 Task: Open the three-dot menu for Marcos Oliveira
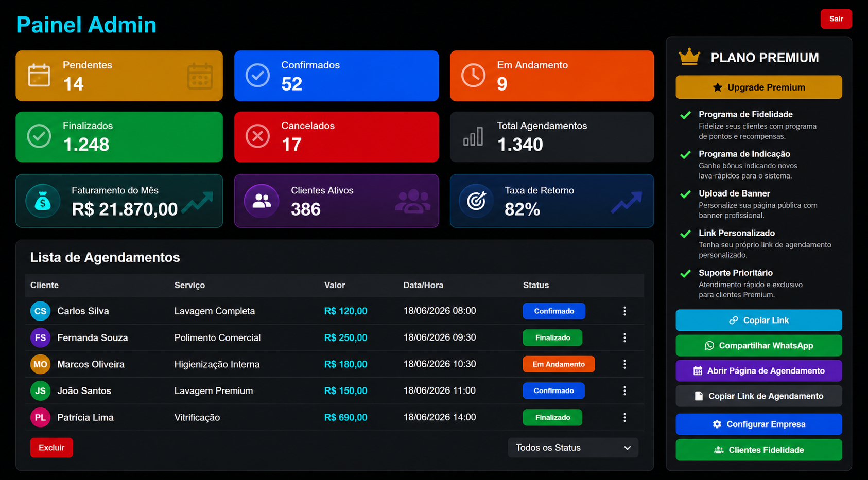click(624, 364)
